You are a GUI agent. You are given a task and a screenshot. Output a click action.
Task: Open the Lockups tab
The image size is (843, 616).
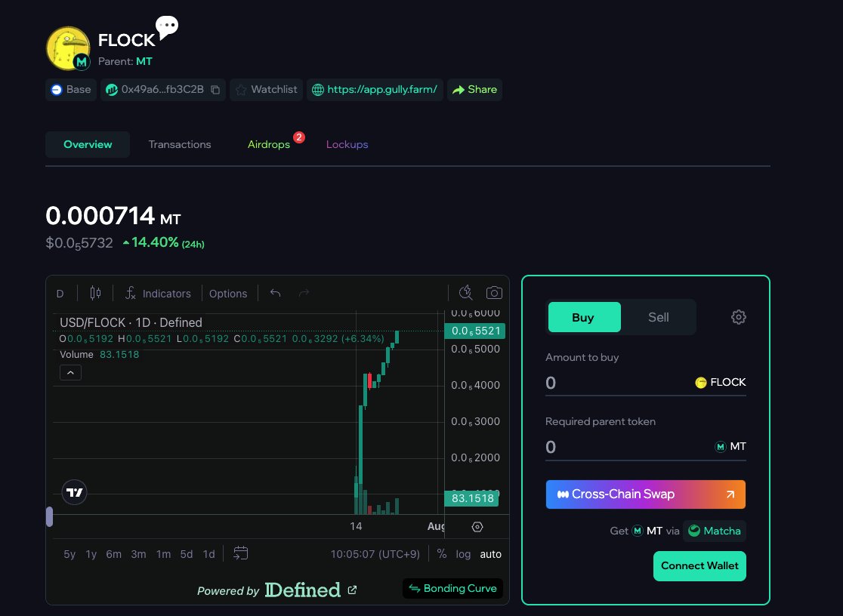coord(347,145)
